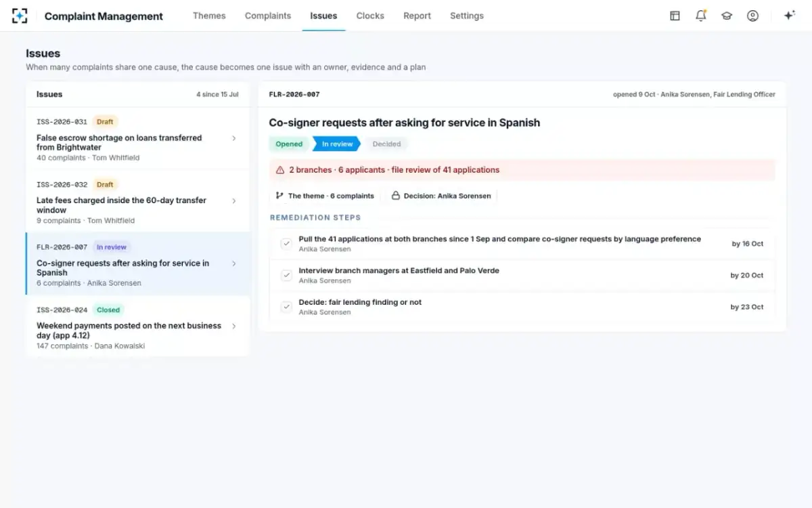Open issue ISS-2026-024 Weekend payments posted
Image resolution: width=812 pixels, height=508 pixels.
pos(137,326)
